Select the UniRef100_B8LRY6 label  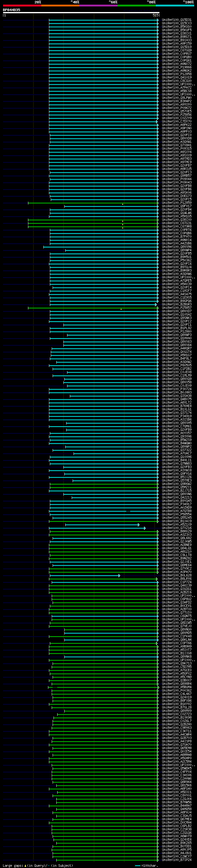[177, 579]
